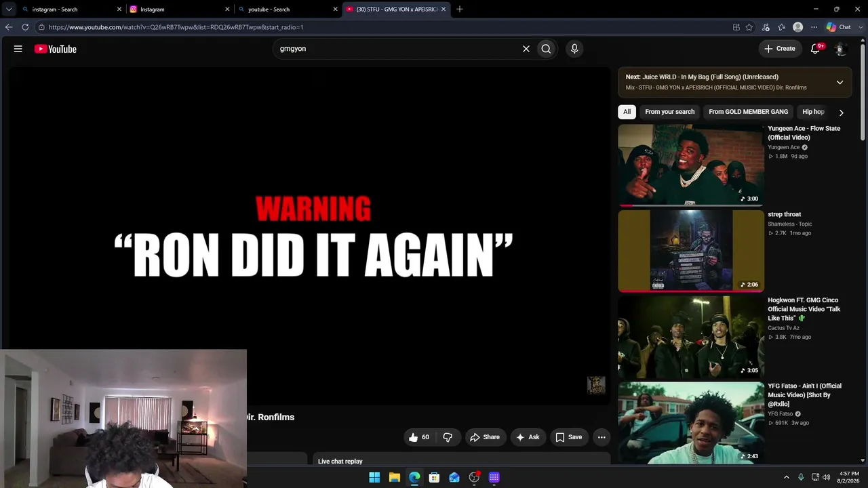Filter by From GOLD MEMBER GANG chip
Image resolution: width=868 pixels, height=488 pixels.
pyautogui.click(x=749, y=112)
